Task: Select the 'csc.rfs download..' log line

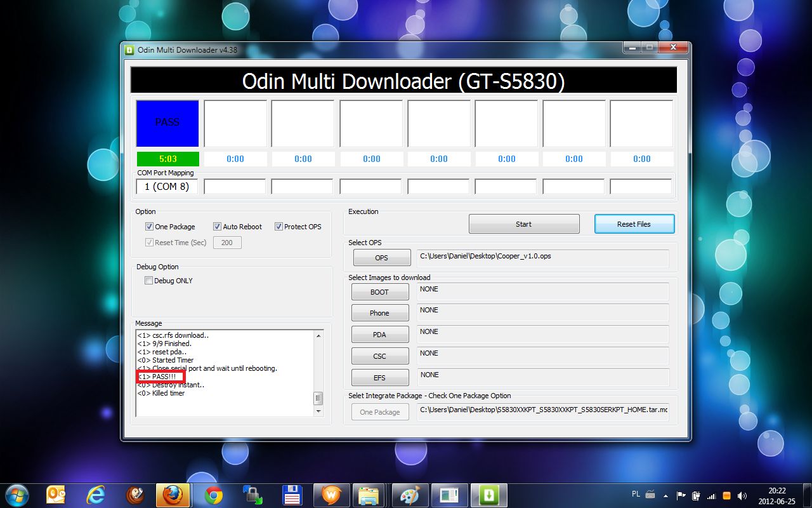Action: pyautogui.click(x=172, y=335)
